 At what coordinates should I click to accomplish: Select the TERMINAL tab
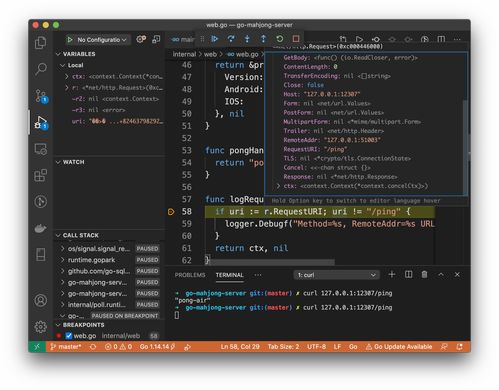(x=229, y=275)
